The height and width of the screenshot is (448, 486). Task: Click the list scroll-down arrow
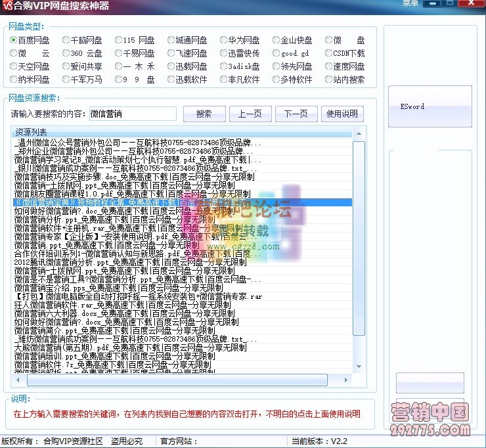359,367
